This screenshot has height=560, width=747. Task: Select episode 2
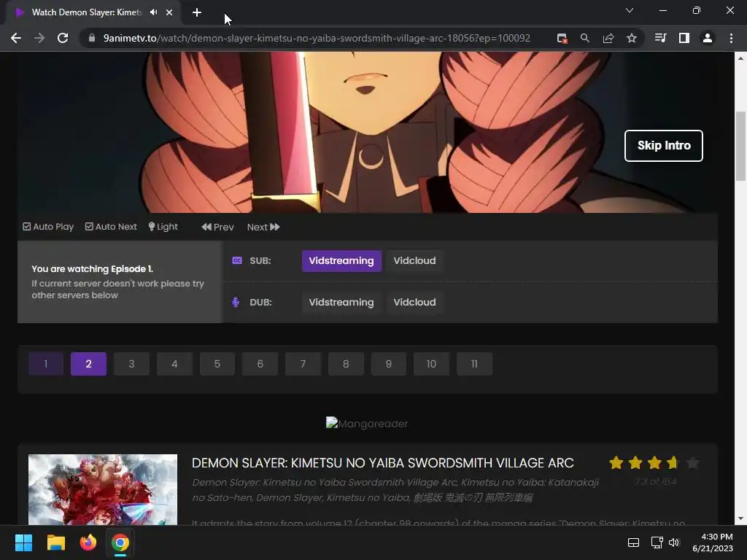tap(88, 364)
